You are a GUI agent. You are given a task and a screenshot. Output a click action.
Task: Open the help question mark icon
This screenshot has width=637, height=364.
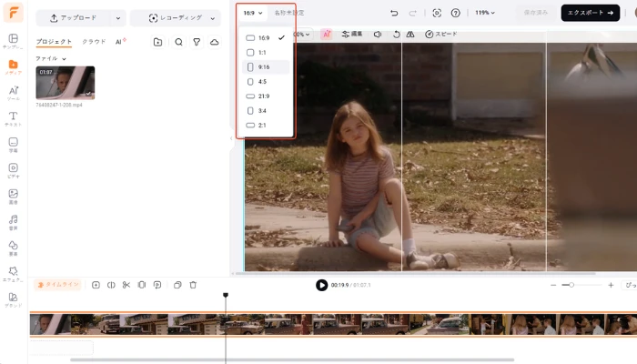[456, 13]
